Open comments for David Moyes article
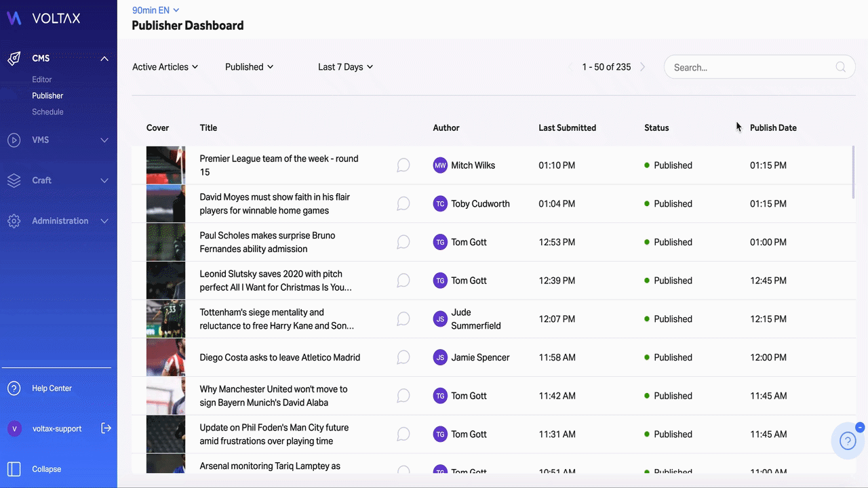This screenshot has width=868, height=488. pos(403,203)
